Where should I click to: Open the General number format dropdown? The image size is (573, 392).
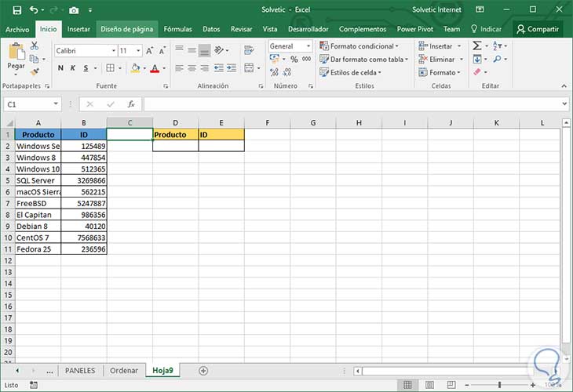pos(308,46)
